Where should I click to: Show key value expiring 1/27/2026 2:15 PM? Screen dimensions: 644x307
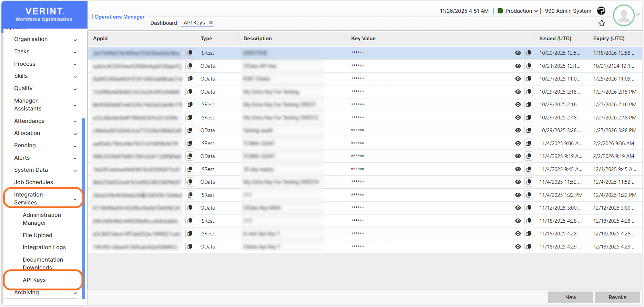coord(518,92)
